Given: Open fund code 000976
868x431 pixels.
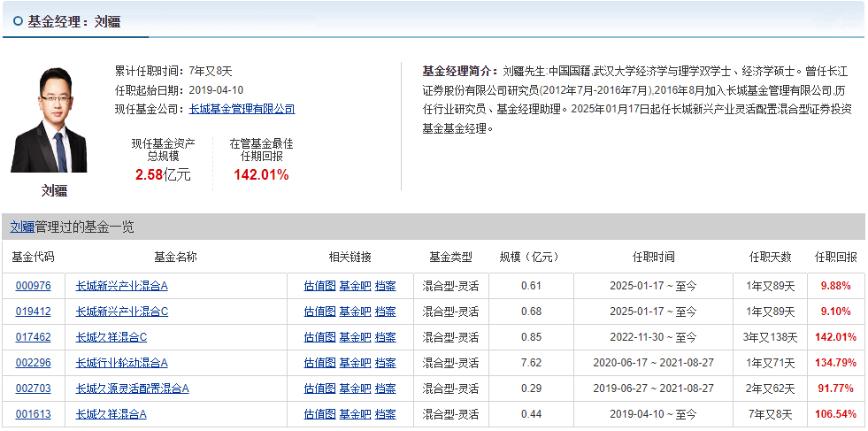Looking at the screenshot, I should [34, 286].
